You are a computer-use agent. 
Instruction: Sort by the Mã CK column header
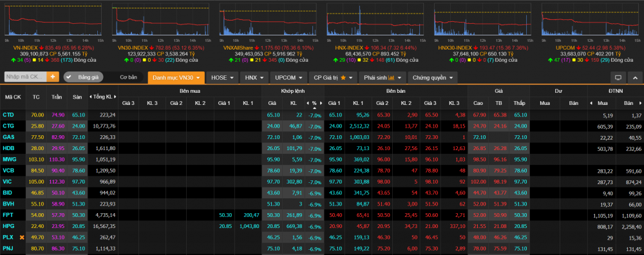tap(13, 97)
